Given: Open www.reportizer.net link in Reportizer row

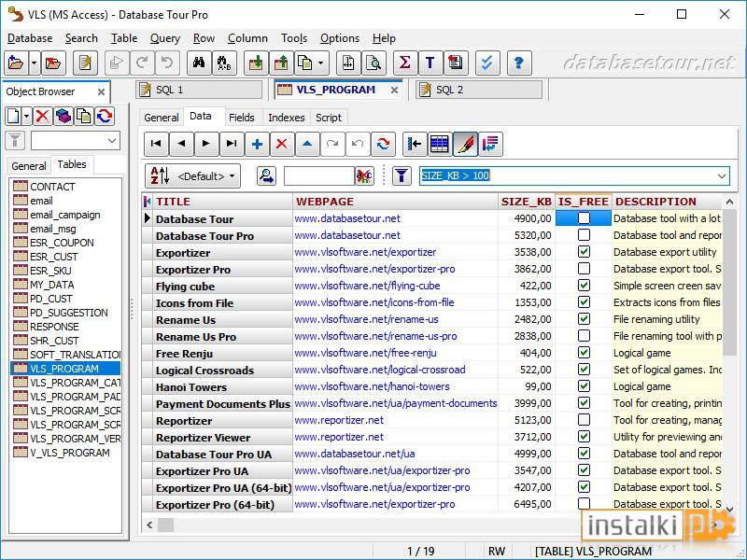Looking at the screenshot, I should point(339,420).
